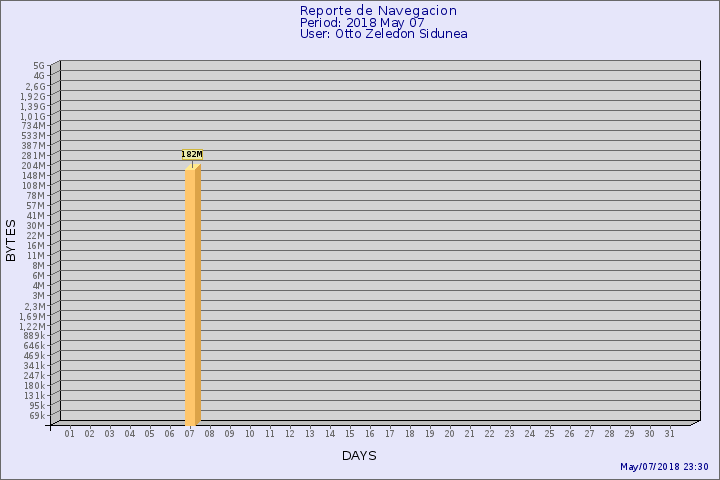
Task: Click the BYTES vertical axis label
Action: click(x=11, y=240)
